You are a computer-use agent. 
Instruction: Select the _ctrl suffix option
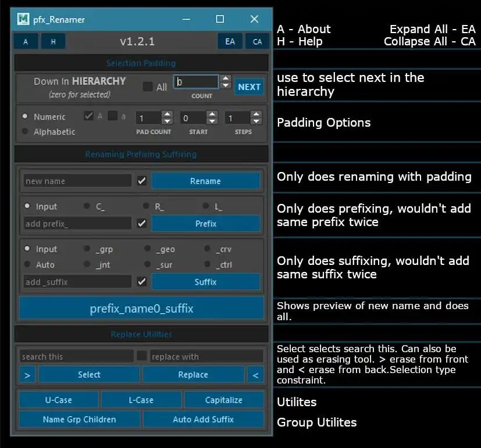pos(208,264)
